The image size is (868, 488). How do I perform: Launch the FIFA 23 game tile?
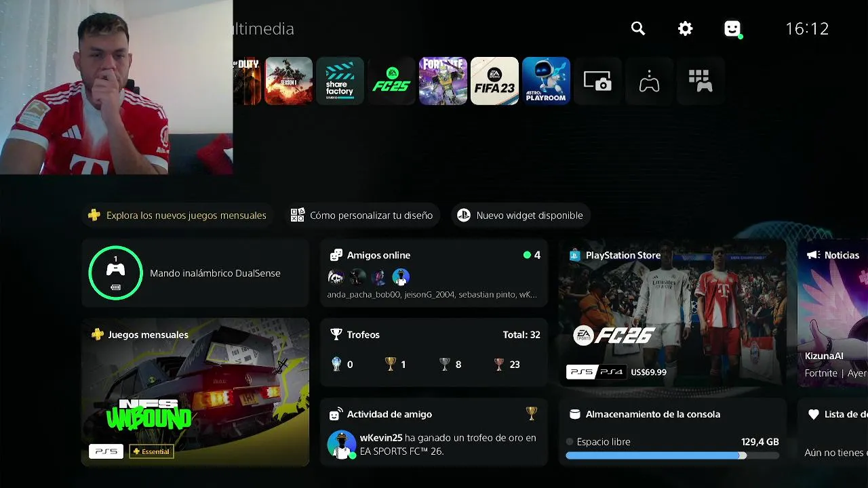pos(494,81)
